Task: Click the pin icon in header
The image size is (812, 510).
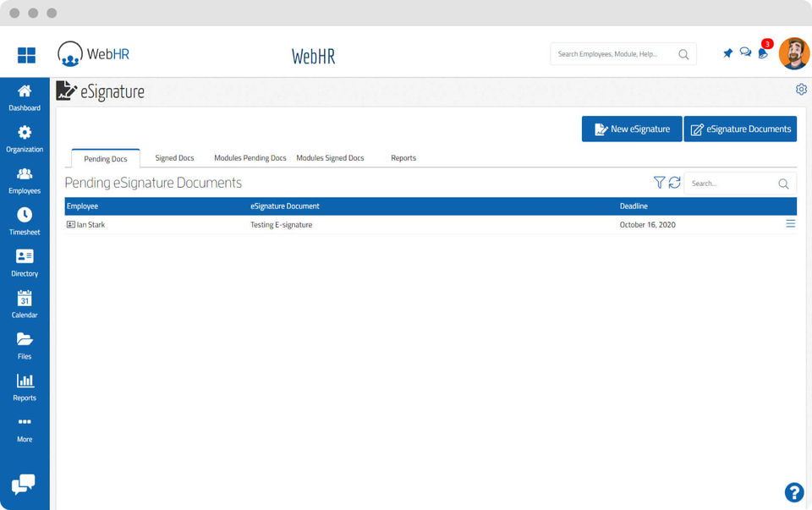Action: click(x=727, y=53)
